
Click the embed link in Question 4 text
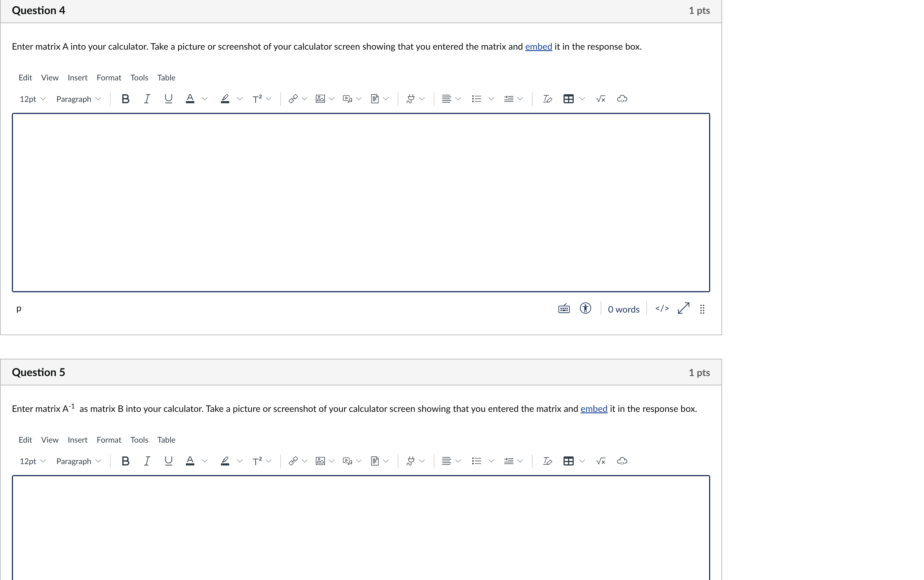click(x=538, y=47)
